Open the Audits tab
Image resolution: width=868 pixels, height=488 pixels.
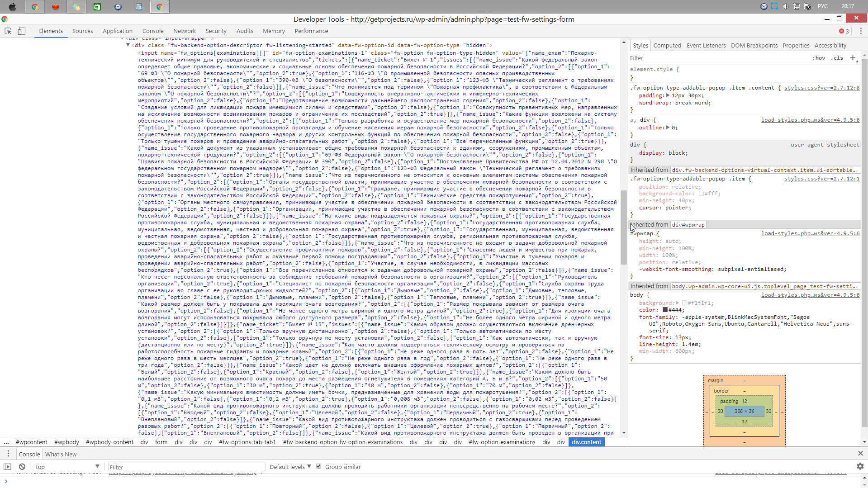pyautogui.click(x=245, y=31)
